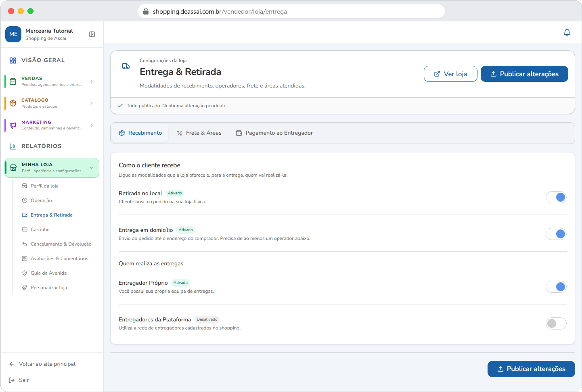Toggle off Entregador Próprio
Viewport: 582px width, 392px height.
[x=556, y=287]
